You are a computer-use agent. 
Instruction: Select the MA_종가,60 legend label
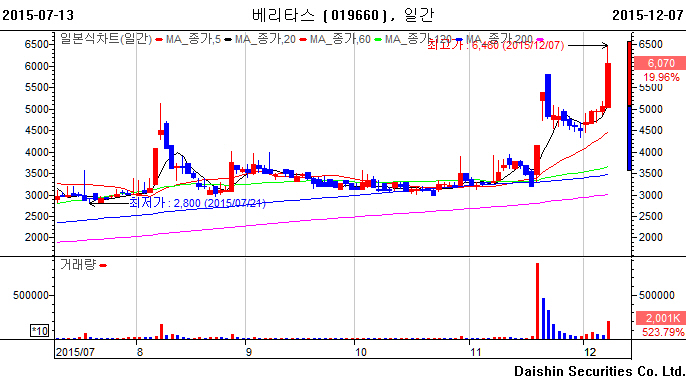pyautogui.click(x=340, y=39)
